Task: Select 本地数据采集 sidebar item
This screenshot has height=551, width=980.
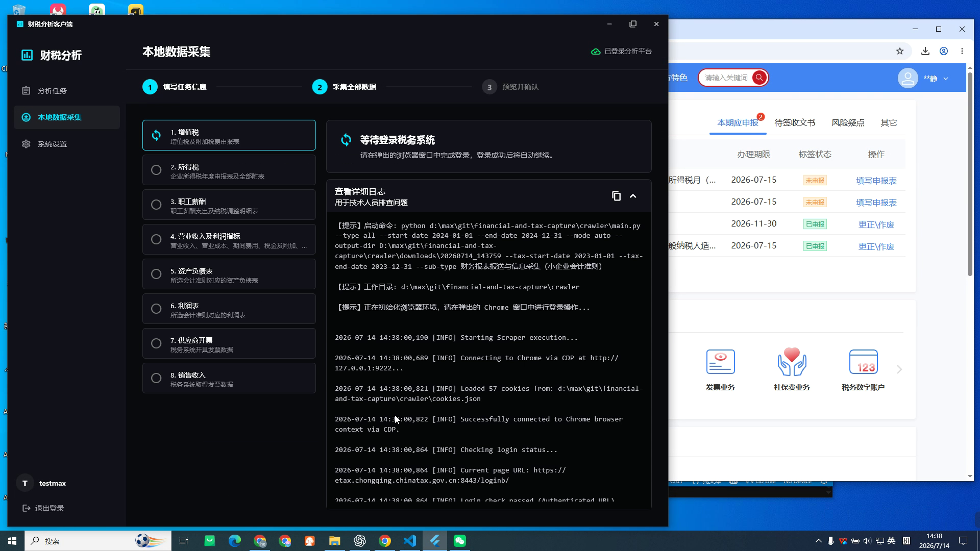Action: tap(66, 117)
